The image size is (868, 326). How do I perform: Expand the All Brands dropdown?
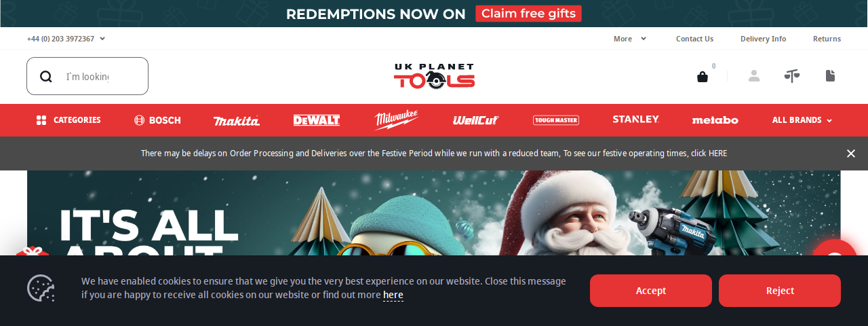(802, 120)
